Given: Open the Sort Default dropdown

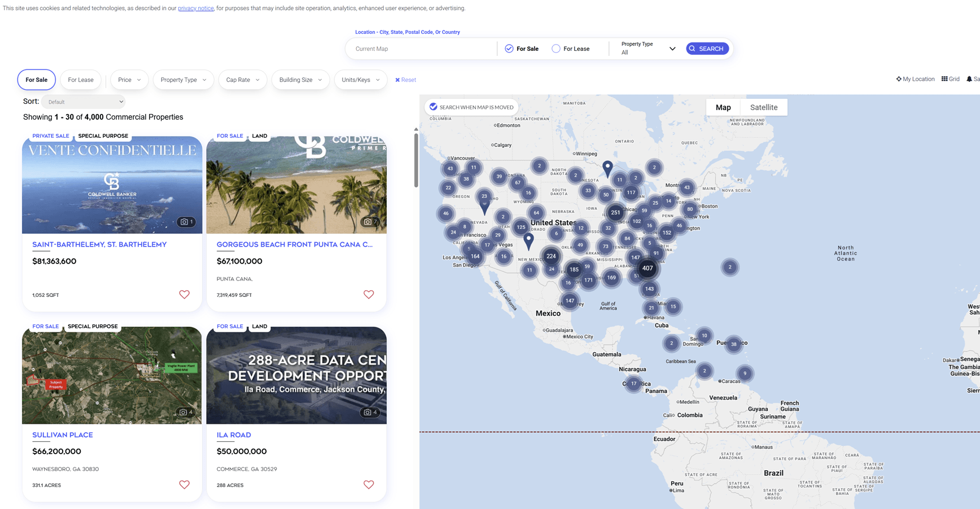Looking at the screenshot, I should (x=83, y=102).
